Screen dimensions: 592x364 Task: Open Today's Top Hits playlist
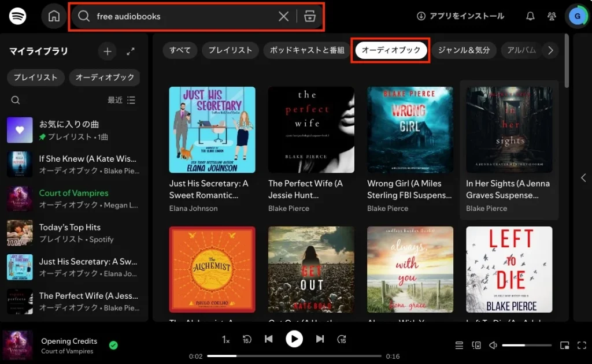73,233
